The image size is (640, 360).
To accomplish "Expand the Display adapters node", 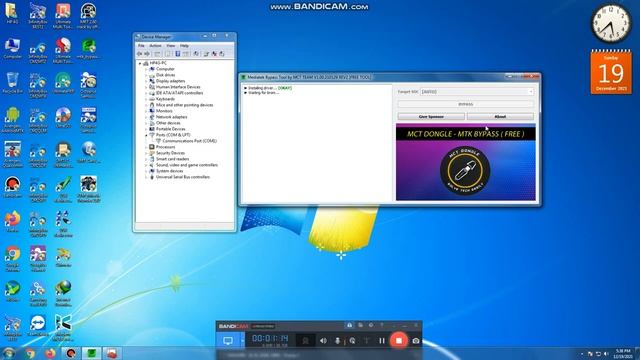I will pyautogui.click(x=146, y=81).
